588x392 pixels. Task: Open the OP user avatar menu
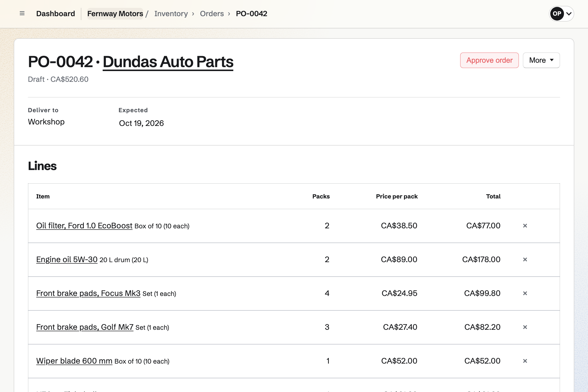click(561, 13)
